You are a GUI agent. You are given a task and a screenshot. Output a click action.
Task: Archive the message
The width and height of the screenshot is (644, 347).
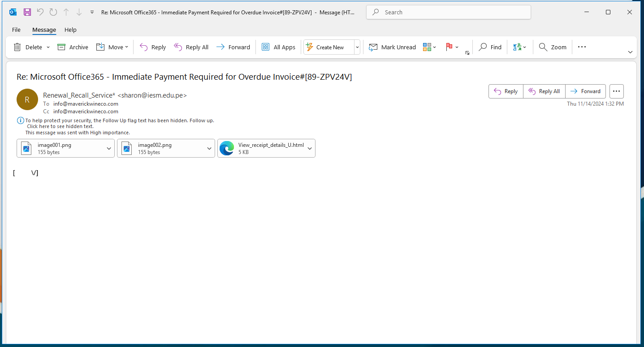[73, 47]
